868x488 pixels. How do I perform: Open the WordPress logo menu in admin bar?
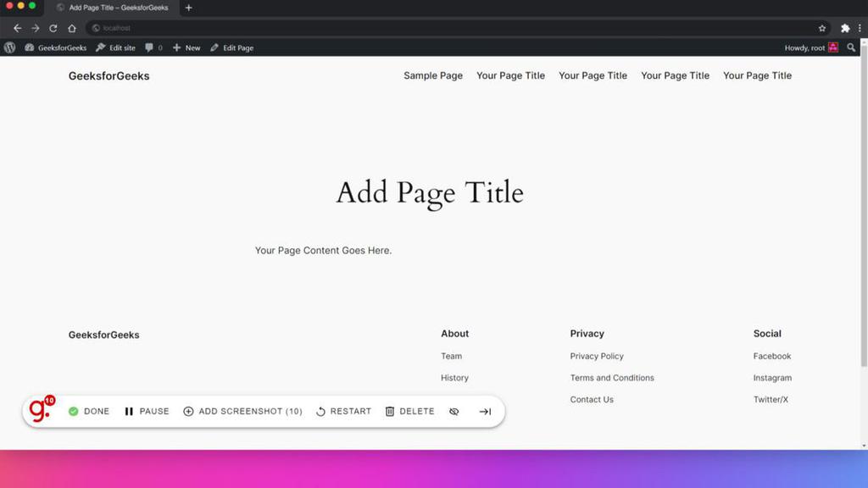(x=9, y=47)
